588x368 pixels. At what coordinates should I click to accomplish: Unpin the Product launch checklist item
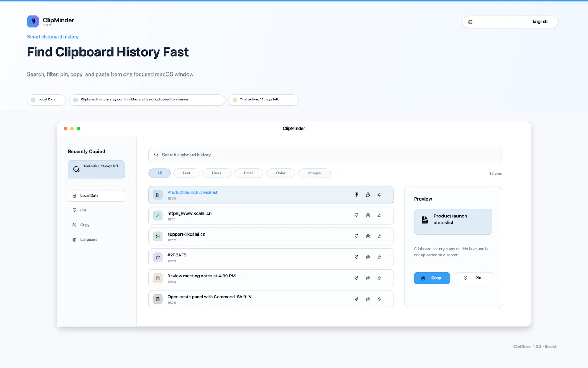point(356,195)
